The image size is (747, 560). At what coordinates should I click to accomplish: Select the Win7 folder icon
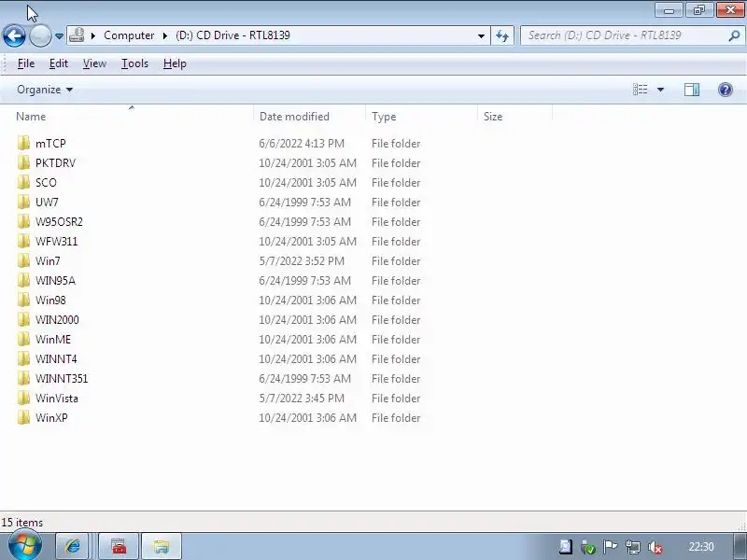click(22, 260)
